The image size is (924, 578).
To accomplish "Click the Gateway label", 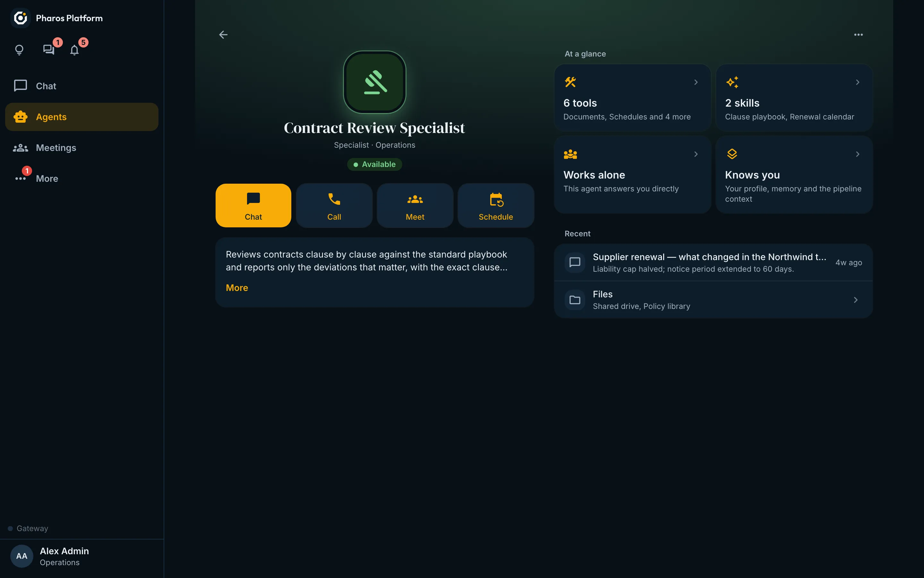I will 32,528.
